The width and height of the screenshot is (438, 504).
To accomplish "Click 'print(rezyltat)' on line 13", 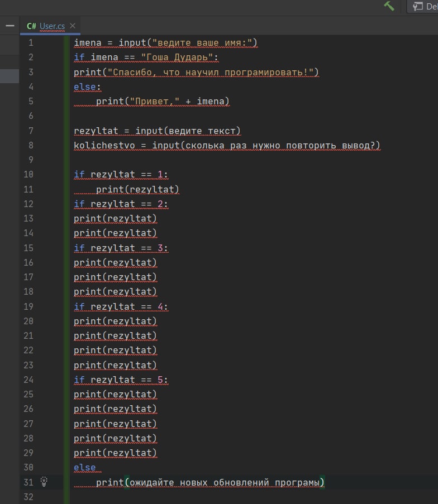I will click(x=115, y=219).
